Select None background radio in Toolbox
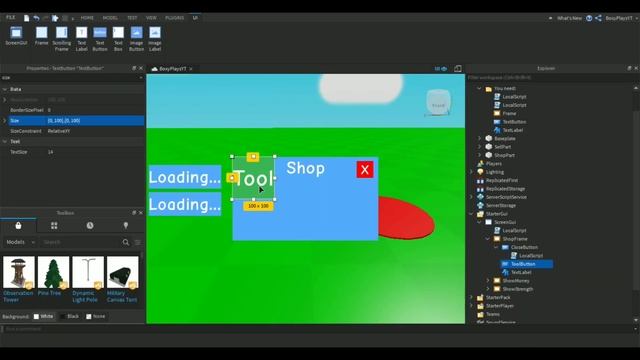This screenshot has height=360, width=640. coord(96,316)
